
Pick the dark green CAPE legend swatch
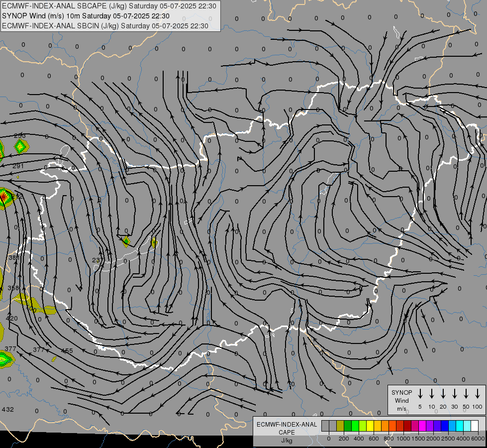coord(348,426)
